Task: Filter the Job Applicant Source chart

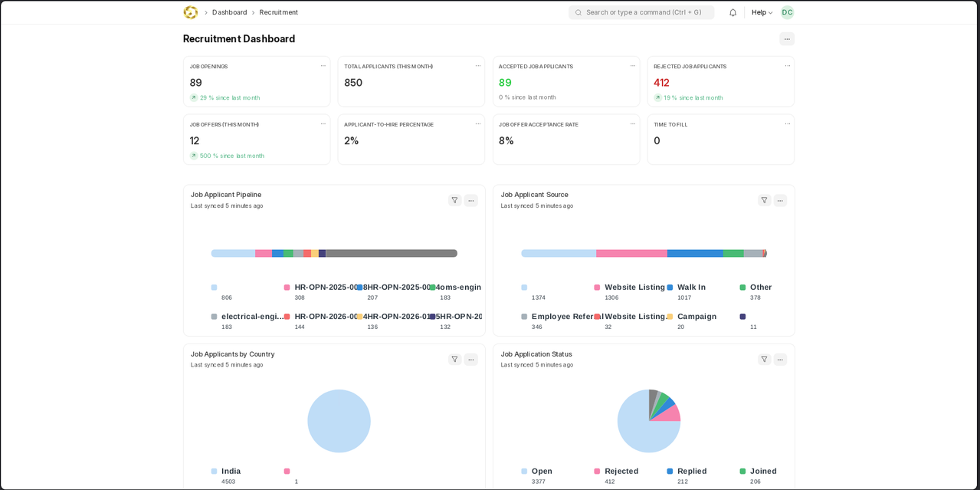Action: (x=764, y=200)
